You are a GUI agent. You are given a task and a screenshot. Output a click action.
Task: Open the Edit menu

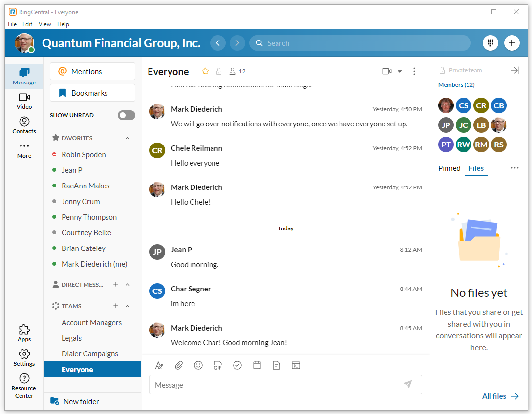pos(27,24)
